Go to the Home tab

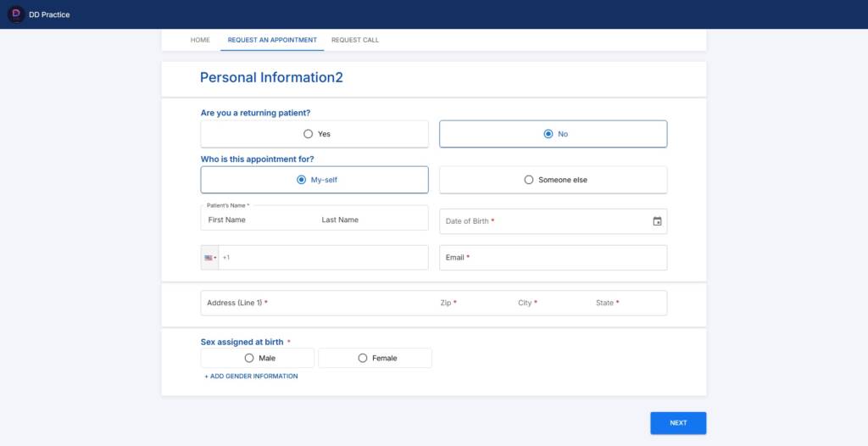[x=200, y=40]
